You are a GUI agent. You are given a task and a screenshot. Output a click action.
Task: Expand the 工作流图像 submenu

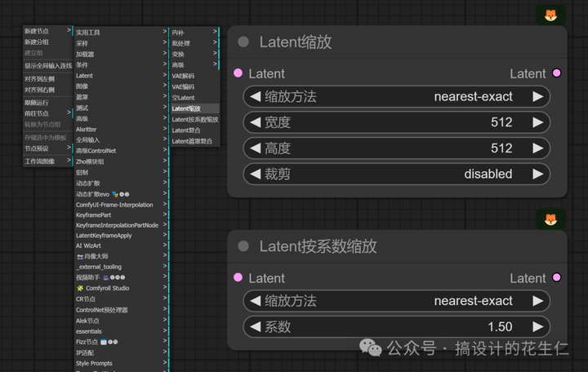(x=47, y=162)
